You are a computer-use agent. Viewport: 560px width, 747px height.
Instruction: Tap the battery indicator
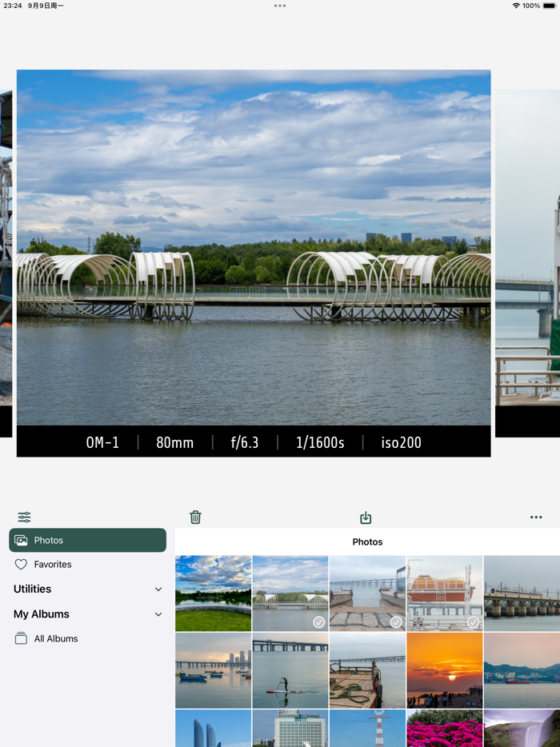[x=550, y=6]
